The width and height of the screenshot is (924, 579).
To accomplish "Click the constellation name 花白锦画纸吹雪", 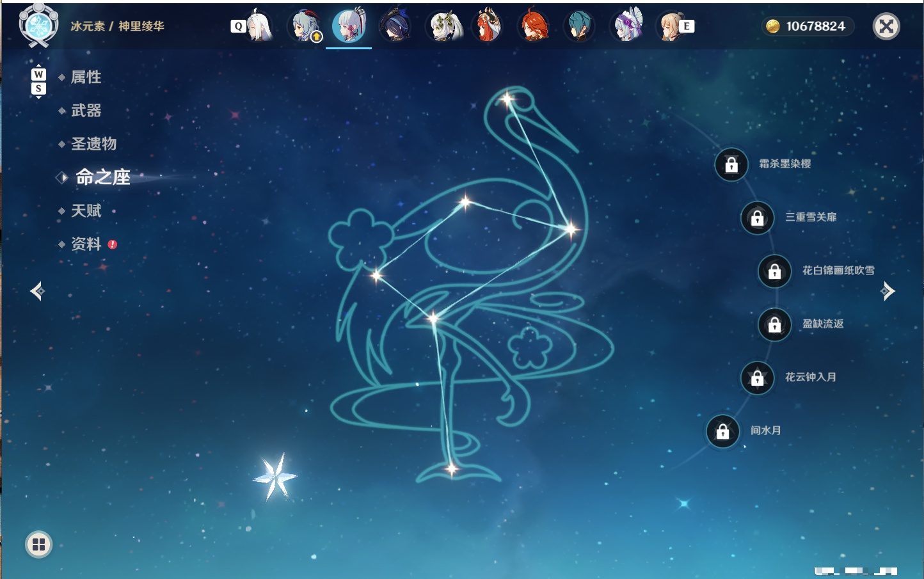I will (838, 271).
